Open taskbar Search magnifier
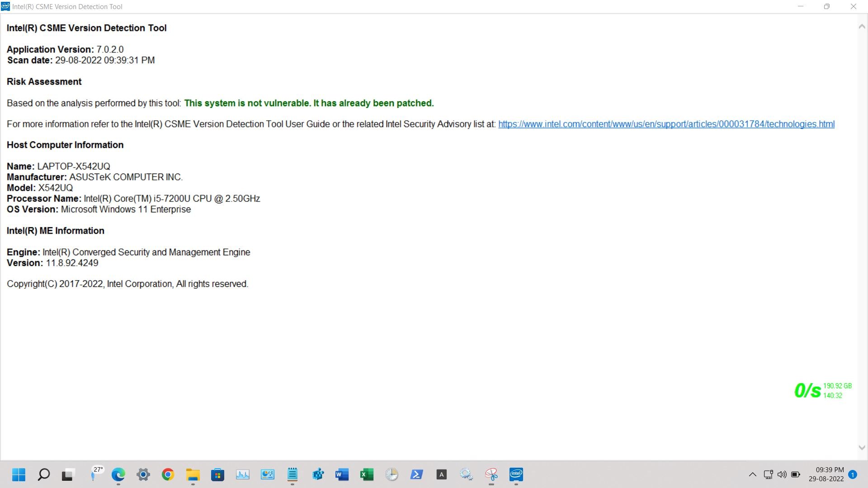 (x=44, y=474)
